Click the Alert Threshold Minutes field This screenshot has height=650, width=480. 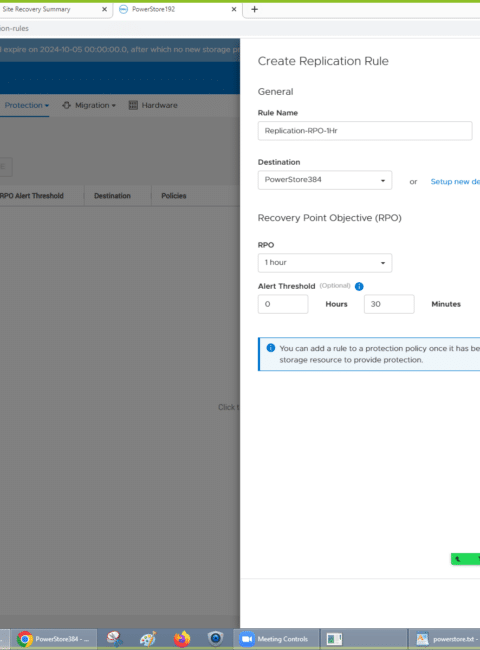tap(389, 304)
